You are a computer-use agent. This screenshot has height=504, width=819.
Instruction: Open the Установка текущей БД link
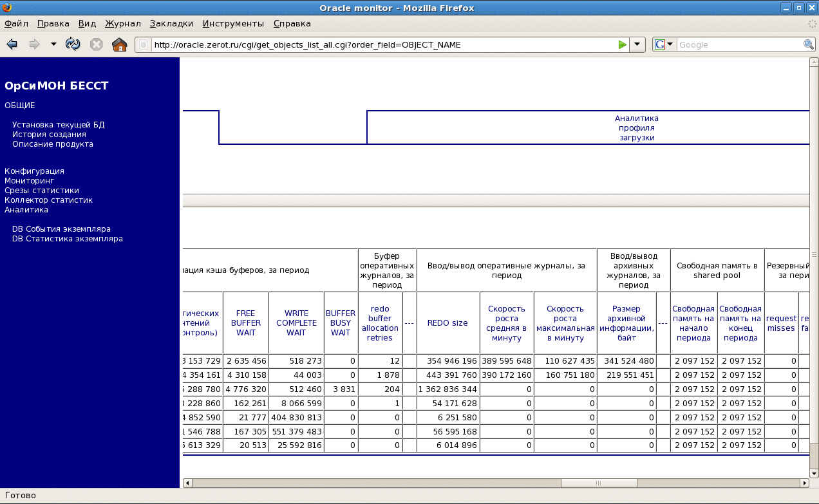(x=58, y=125)
